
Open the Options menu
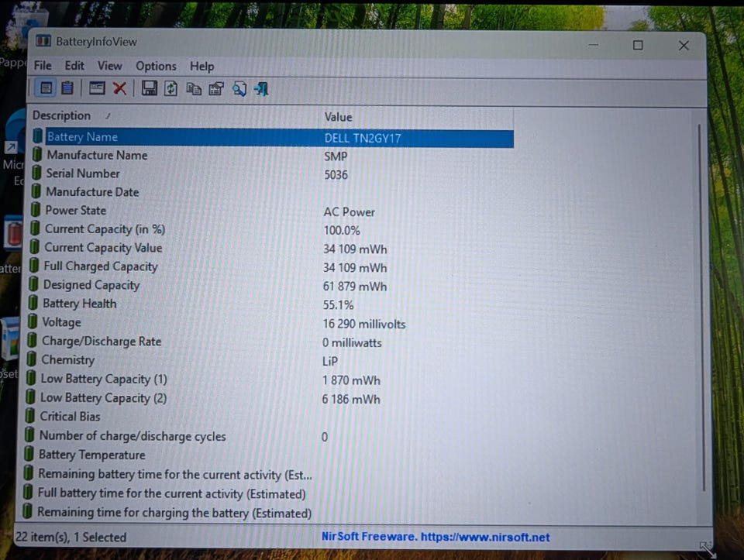[156, 66]
